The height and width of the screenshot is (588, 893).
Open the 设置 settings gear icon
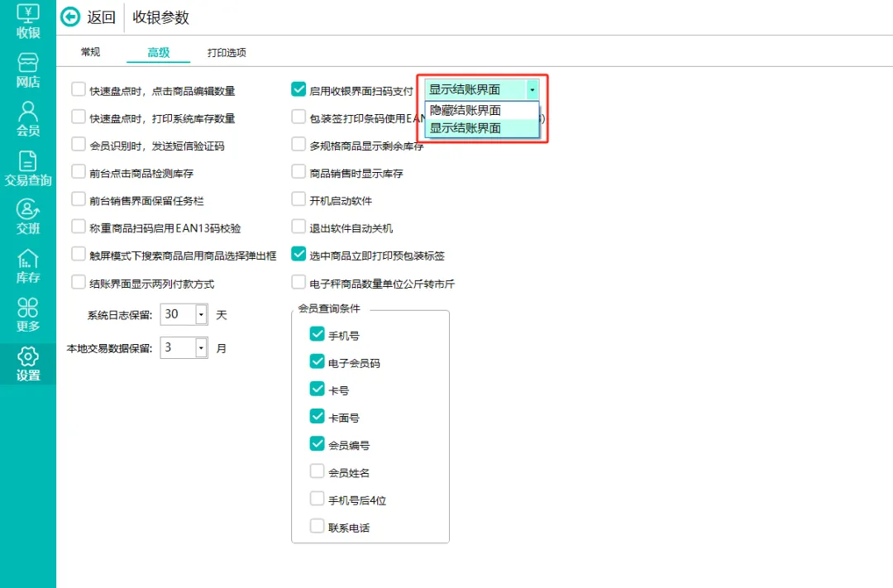(x=28, y=364)
